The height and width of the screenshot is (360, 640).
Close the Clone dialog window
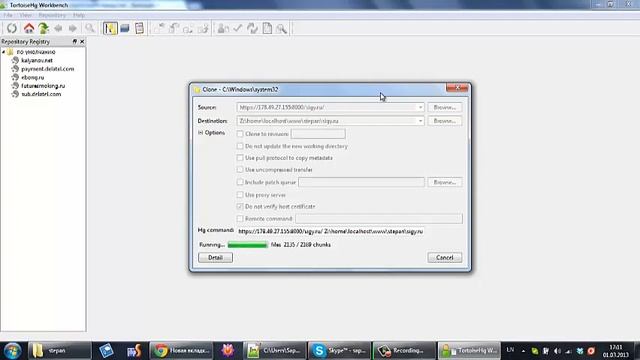(457, 88)
